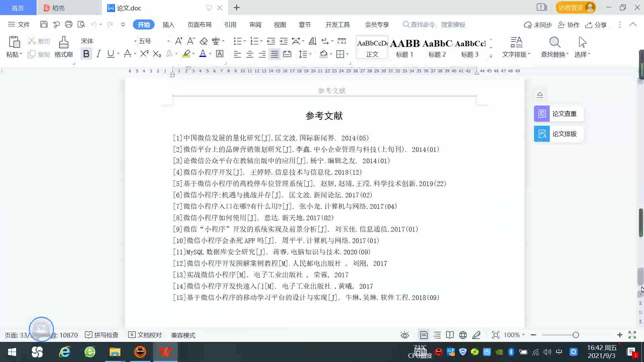
Task: Toggle eye protection mode icon
Action: click(x=405, y=335)
